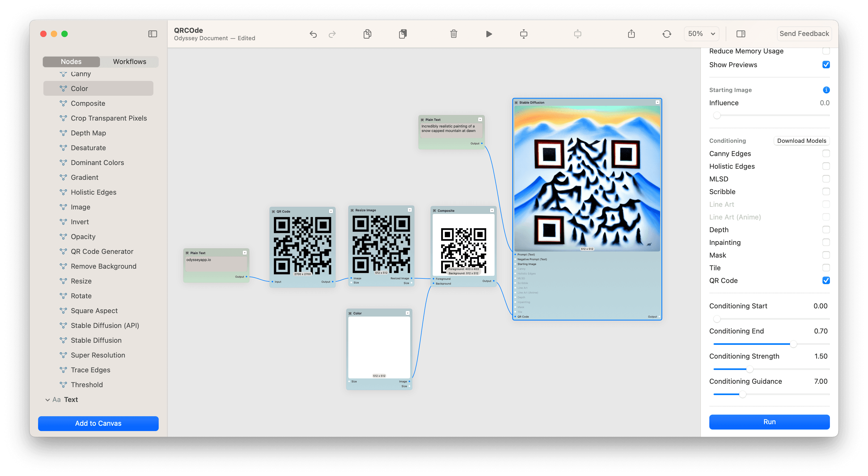Uncheck the QR Code conditioning checkbox
Screen dimensions: 868x476
click(826, 281)
